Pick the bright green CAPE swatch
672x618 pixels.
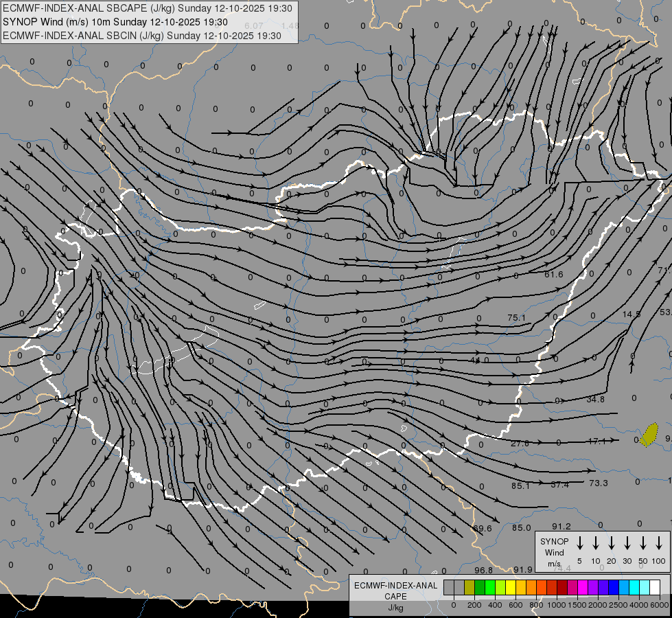490,587
